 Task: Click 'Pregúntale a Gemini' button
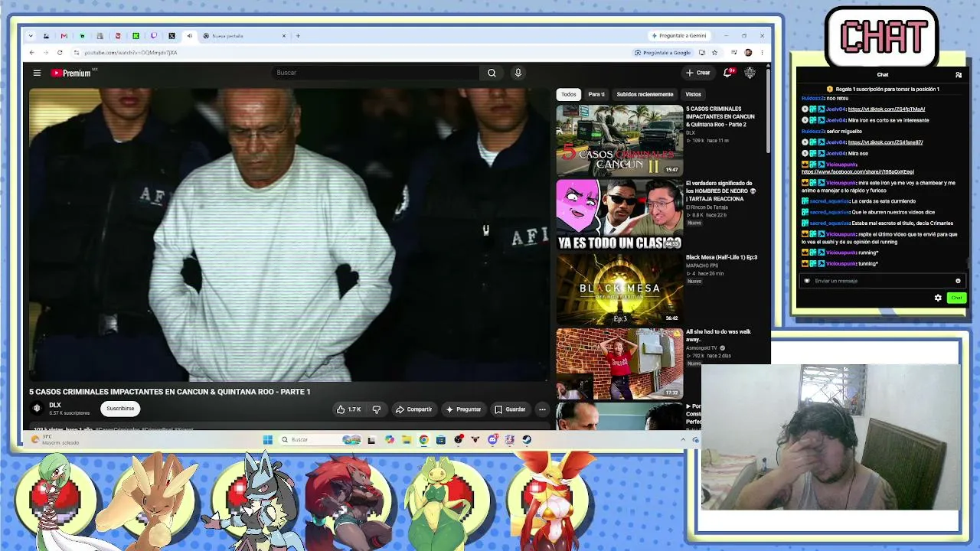[678, 36]
